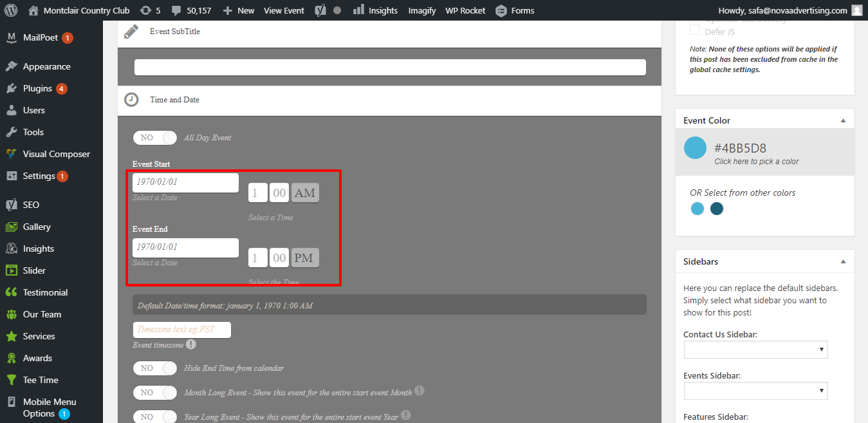The width and height of the screenshot is (868, 423).
Task: Open the updates icon showing 5
Action: 145,10
